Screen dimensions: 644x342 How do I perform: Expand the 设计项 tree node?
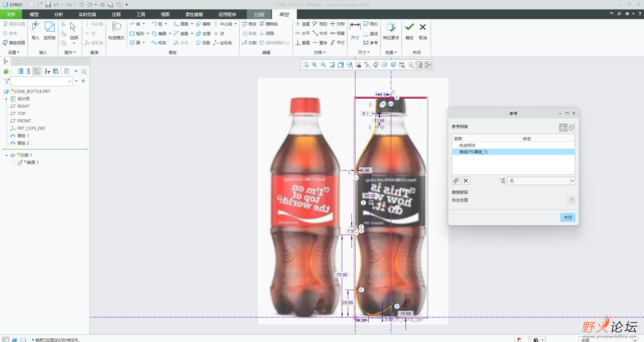6,99
